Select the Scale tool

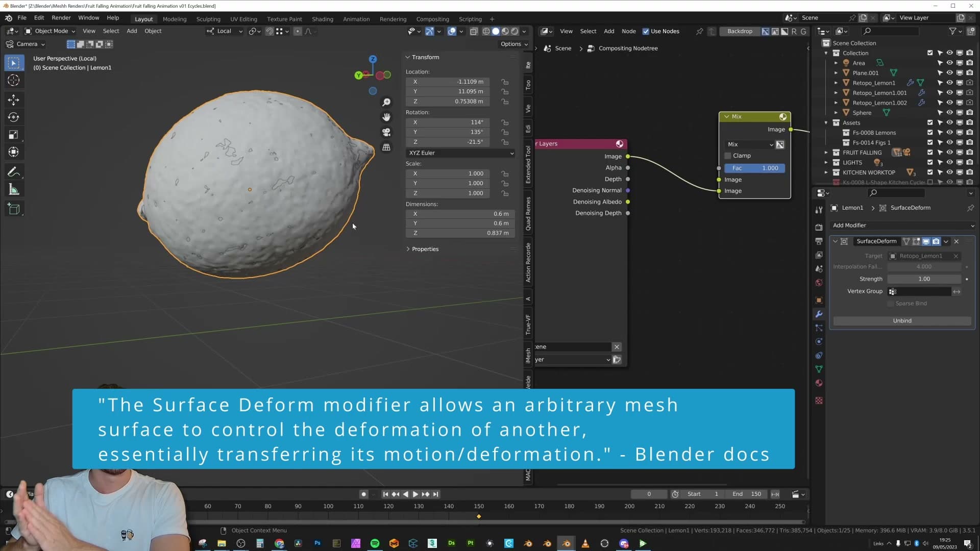coord(14,135)
